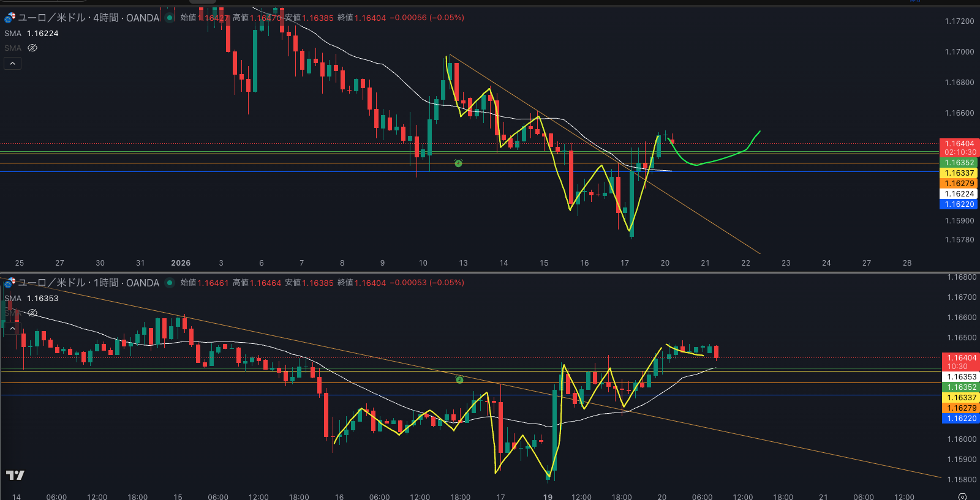Show the hidden SMA indicator on 1-hour chart
980x500 pixels.
[x=32, y=313]
